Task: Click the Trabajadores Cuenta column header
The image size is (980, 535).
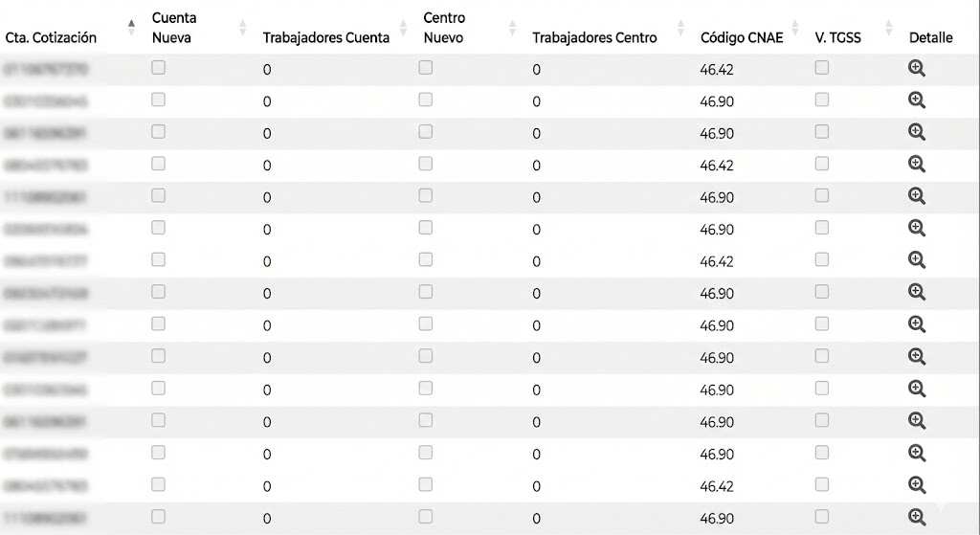Action: click(325, 37)
